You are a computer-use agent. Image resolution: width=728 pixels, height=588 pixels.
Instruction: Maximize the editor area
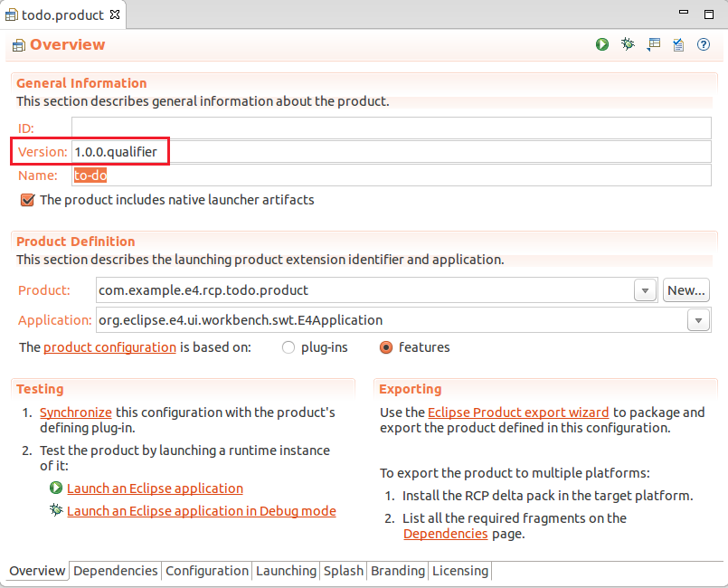click(x=709, y=14)
